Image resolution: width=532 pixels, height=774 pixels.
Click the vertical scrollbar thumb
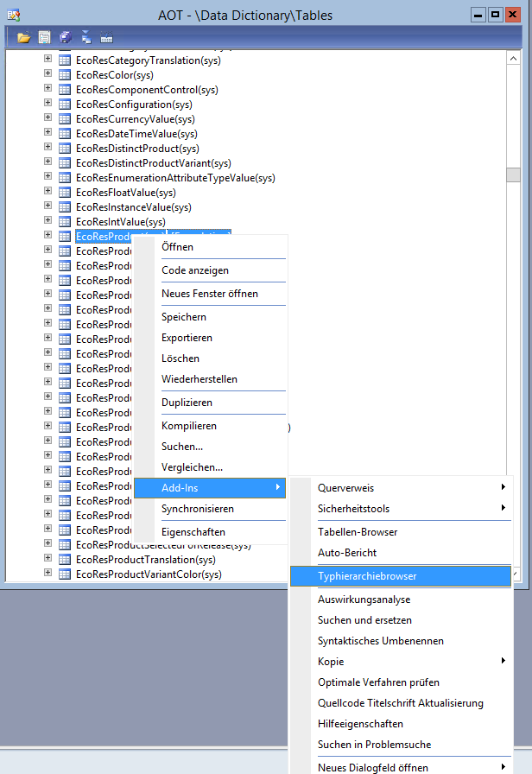[513, 174]
